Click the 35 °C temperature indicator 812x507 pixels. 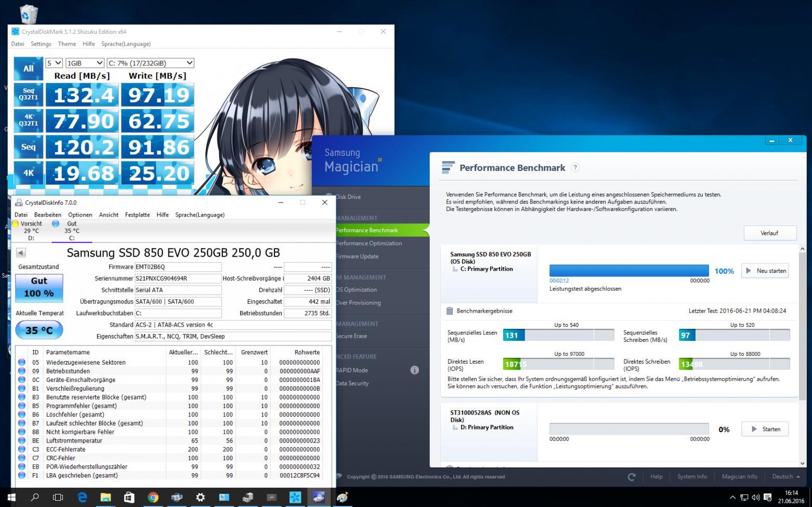pyautogui.click(x=39, y=330)
